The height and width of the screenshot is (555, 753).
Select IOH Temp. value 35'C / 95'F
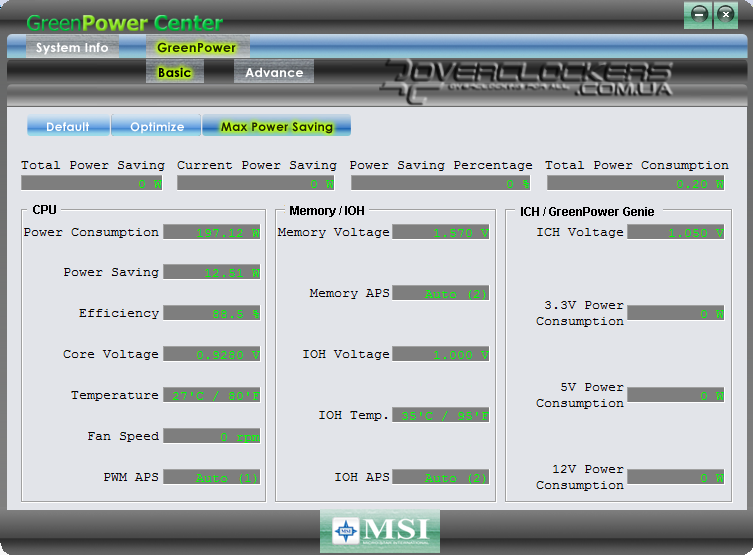click(x=440, y=415)
